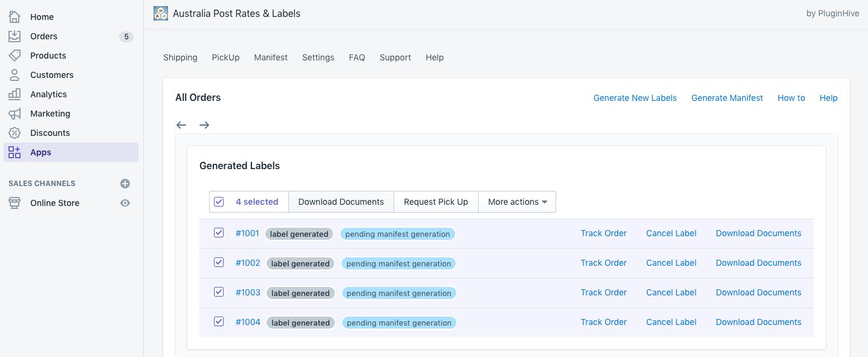The height and width of the screenshot is (357, 868).
Task: Cancel Label for order #1002
Action: tap(671, 263)
